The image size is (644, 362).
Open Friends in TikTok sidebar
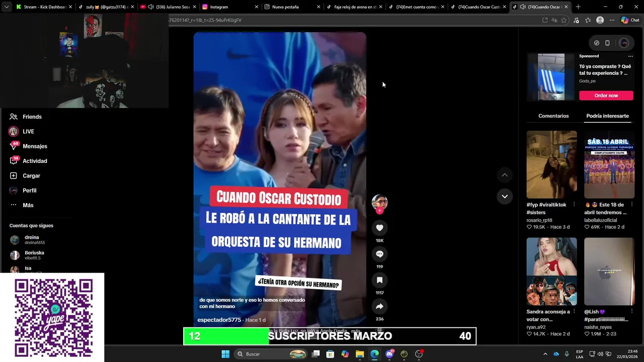click(32, 117)
